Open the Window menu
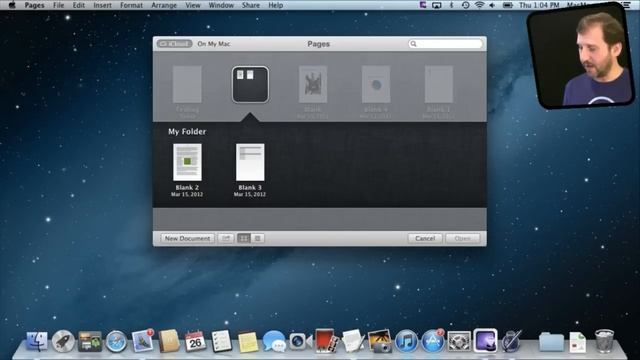Image resolution: width=640 pixels, height=360 pixels. (221, 5)
